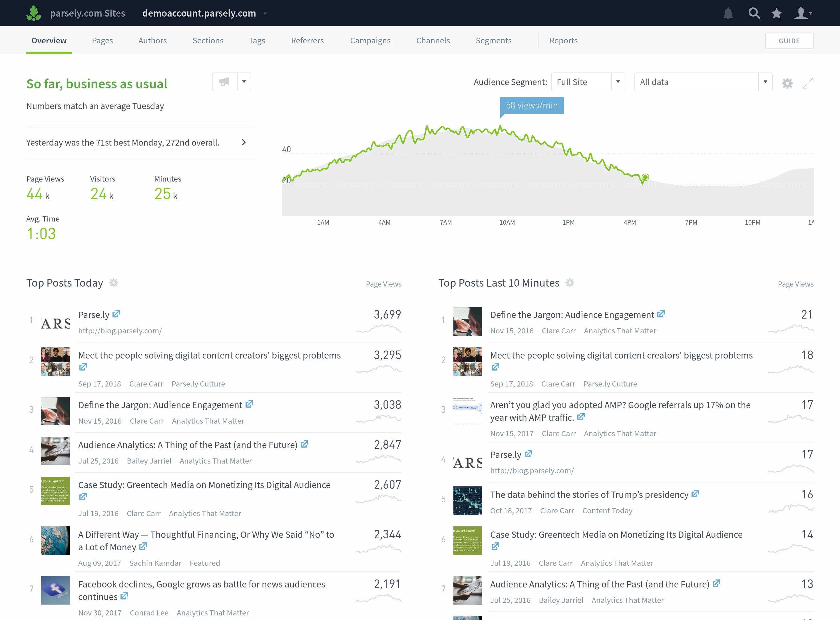840x620 pixels.
Task: Click the Parse.ly leaf logo icon
Action: 34,13
